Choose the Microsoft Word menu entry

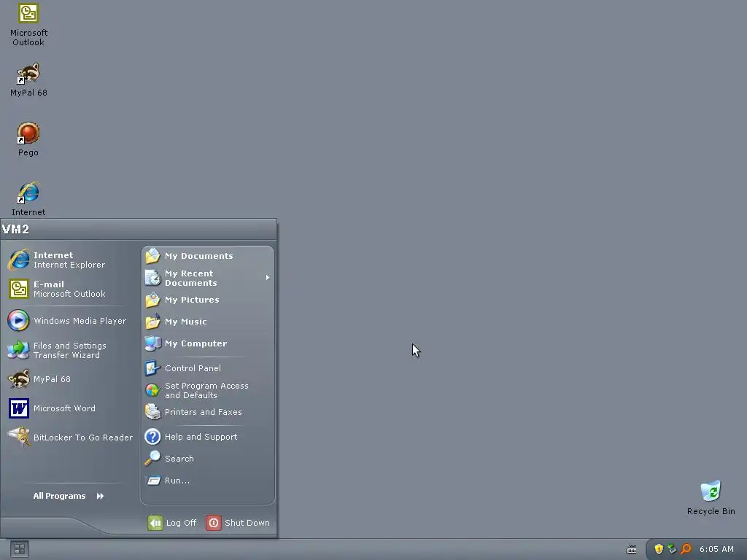[69, 408]
